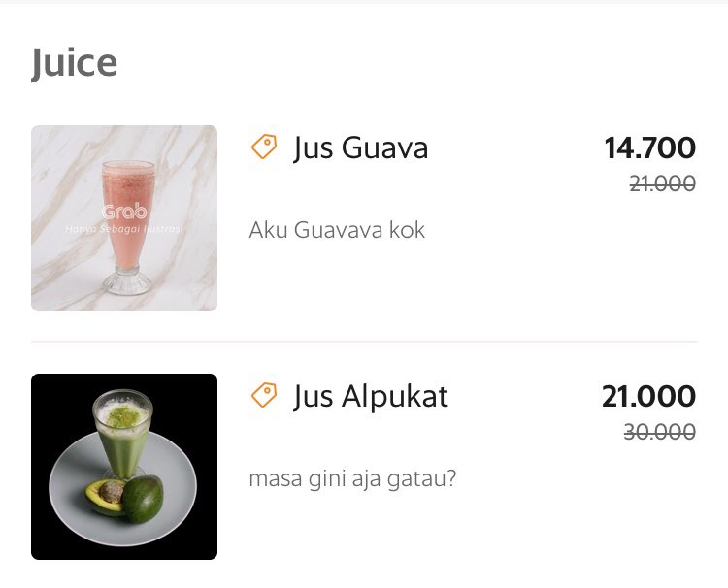Click the Grab watermark on guava photo
The image size is (728, 588).
click(x=124, y=212)
